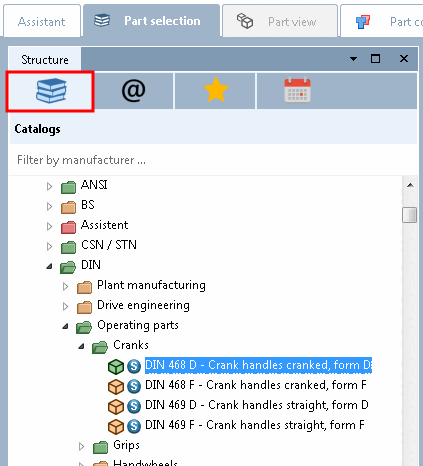The height and width of the screenshot is (466, 423).
Task: Collapse the Operating parts node
Action: tap(65, 326)
